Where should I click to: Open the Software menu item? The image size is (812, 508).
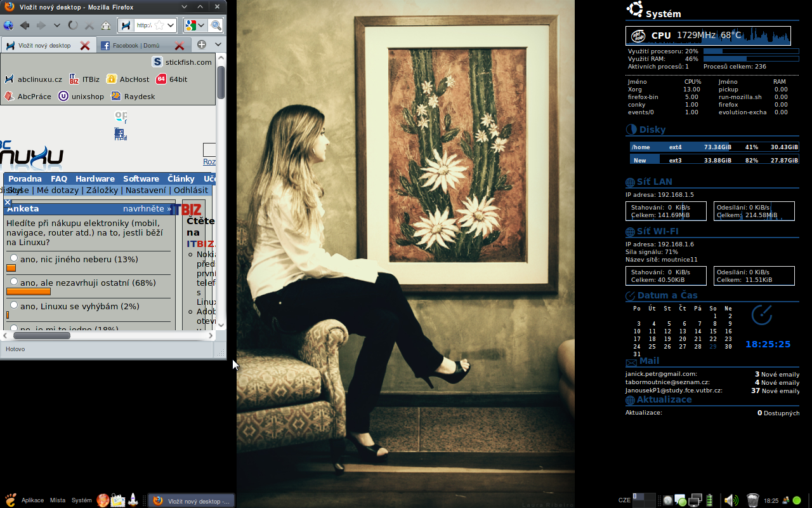(x=141, y=179)
